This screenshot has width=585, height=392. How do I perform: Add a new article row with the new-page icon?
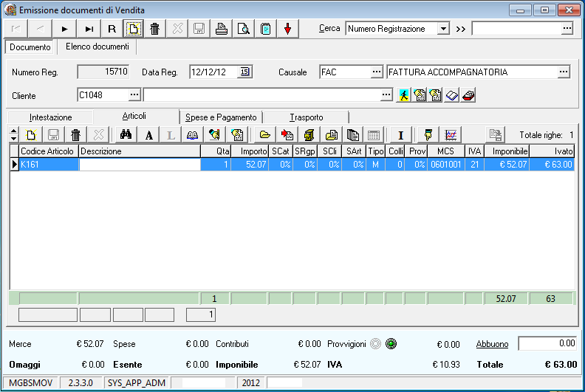click(31, 134)
